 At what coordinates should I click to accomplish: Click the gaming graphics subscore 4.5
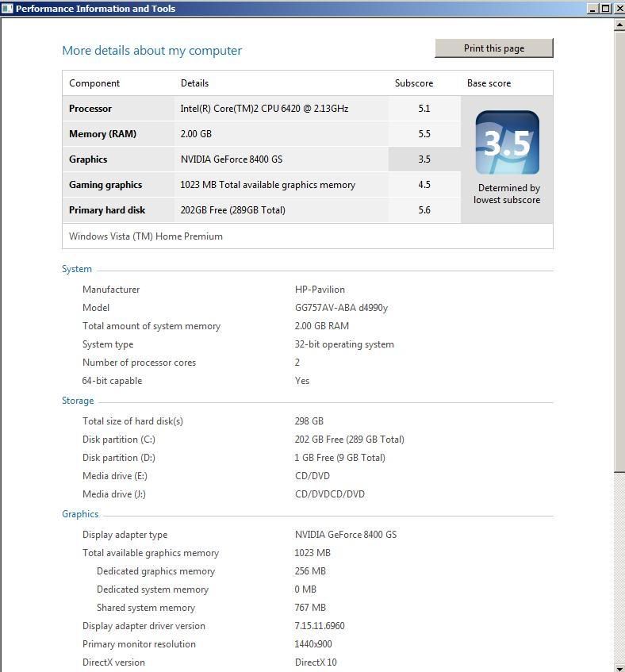click(424, 185)
